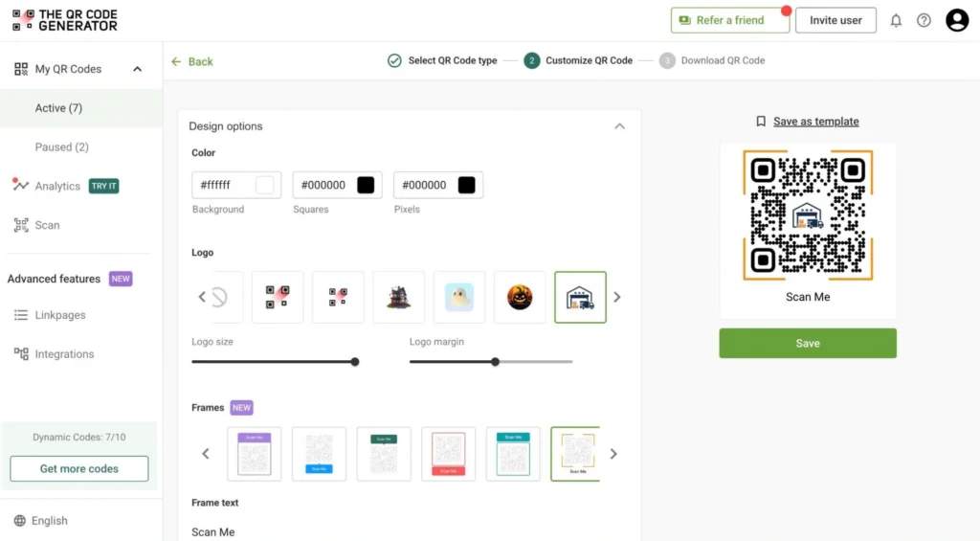Select the blue bottom-label frame

[x=319, y=454]
